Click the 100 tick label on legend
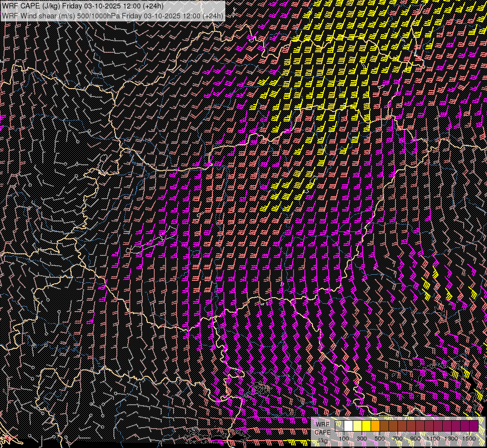 (344, 438)
